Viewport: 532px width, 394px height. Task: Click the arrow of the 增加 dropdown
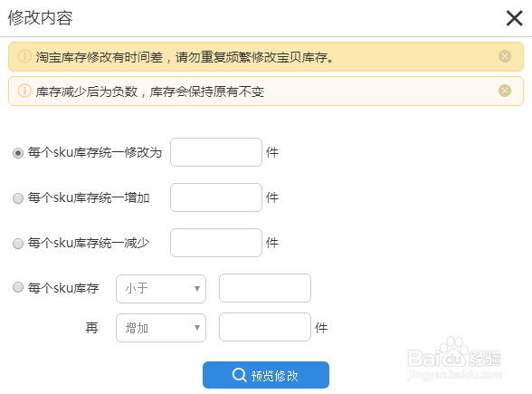197,328
